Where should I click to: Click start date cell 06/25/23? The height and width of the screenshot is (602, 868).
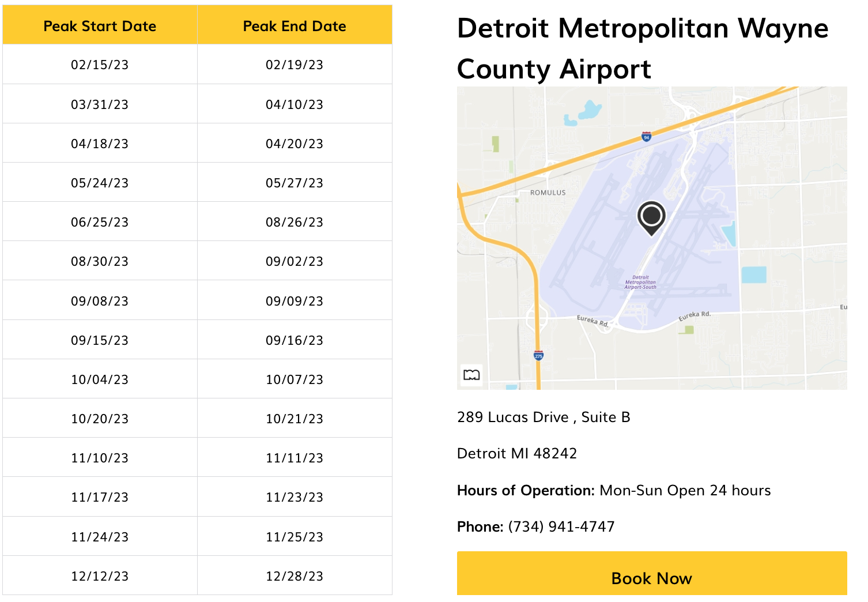100,221
